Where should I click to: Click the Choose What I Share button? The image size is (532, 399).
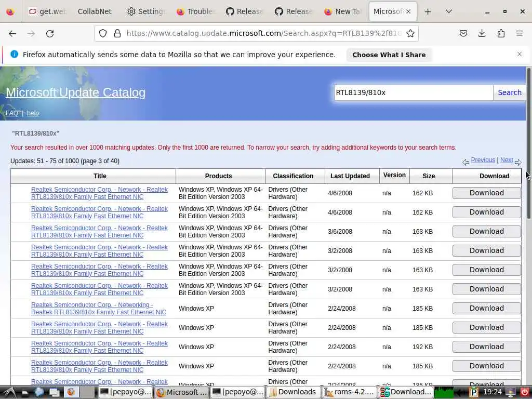click(389, 55)
